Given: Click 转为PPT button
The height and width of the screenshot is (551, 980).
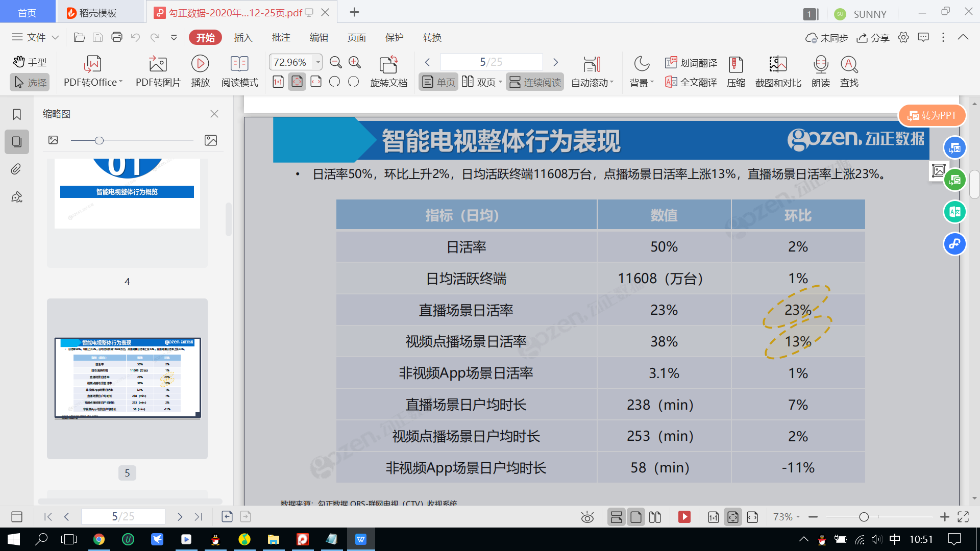Looking at the screenshot, I should tap(932, 116).
